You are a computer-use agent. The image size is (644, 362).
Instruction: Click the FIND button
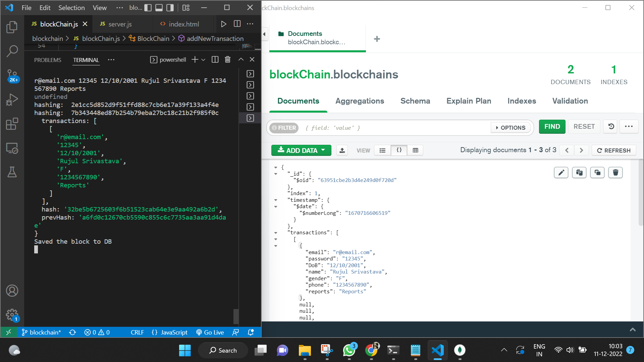tap(552, 127)
